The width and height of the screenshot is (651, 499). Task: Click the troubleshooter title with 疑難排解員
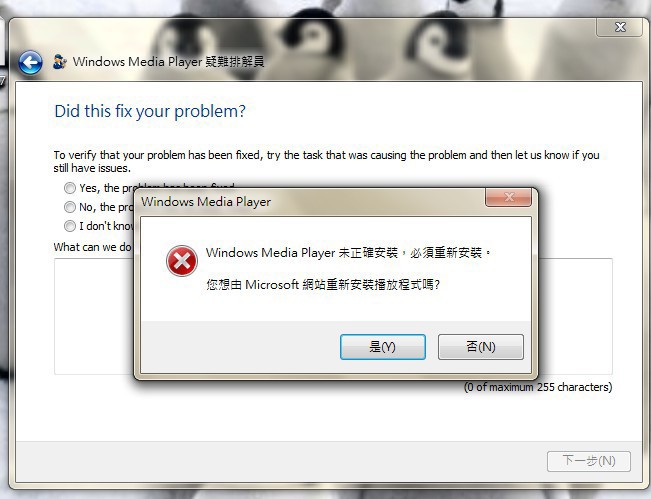[169, 62]
